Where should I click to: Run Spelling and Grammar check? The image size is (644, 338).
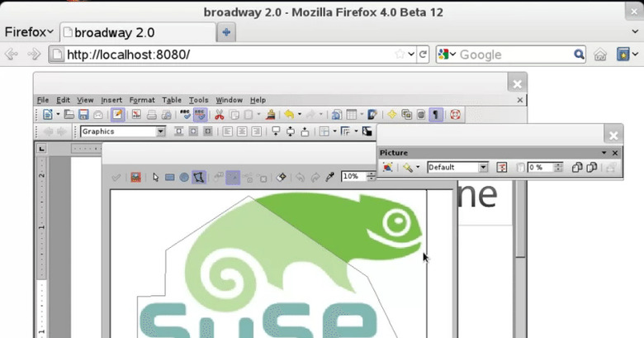[185, 114]
